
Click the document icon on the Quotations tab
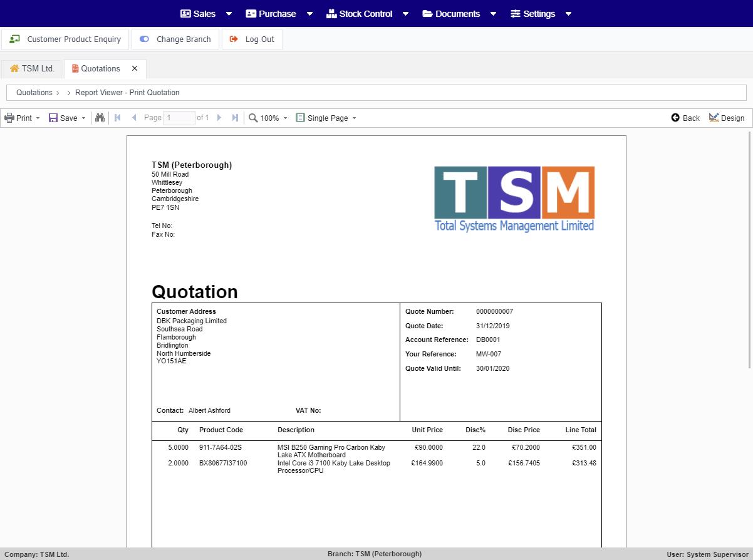[x=75, y=68]
